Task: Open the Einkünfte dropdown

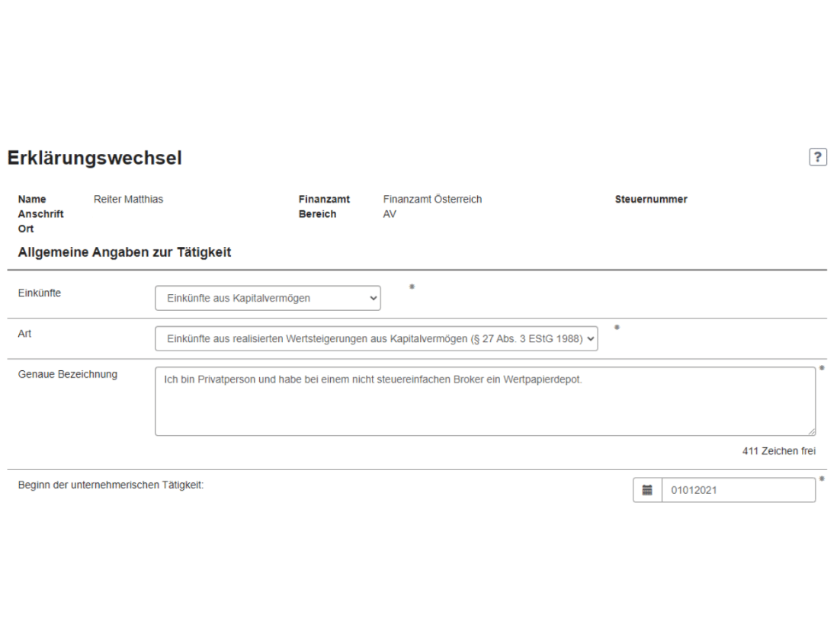Action: coord(268,298)
